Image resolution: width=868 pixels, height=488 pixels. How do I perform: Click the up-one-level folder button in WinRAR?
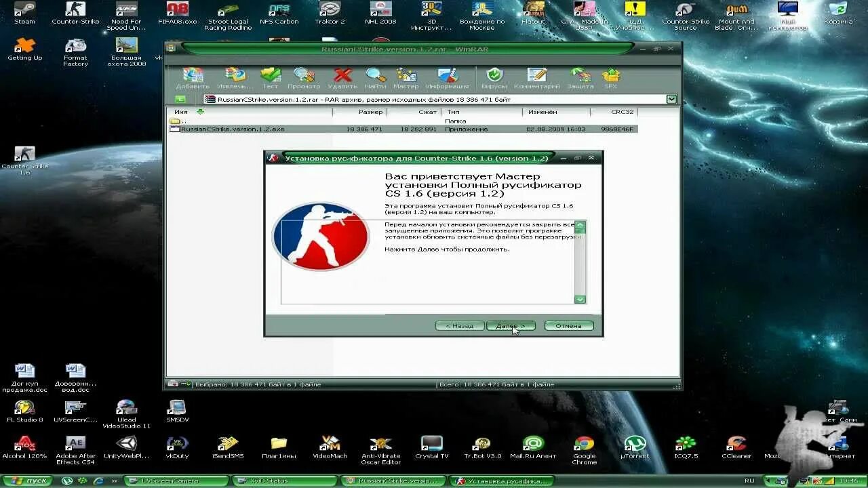(x=180, y=100)
